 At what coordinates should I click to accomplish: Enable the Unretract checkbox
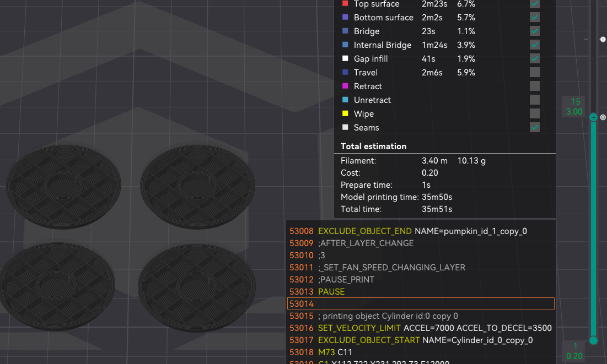[x=534, y=100]
